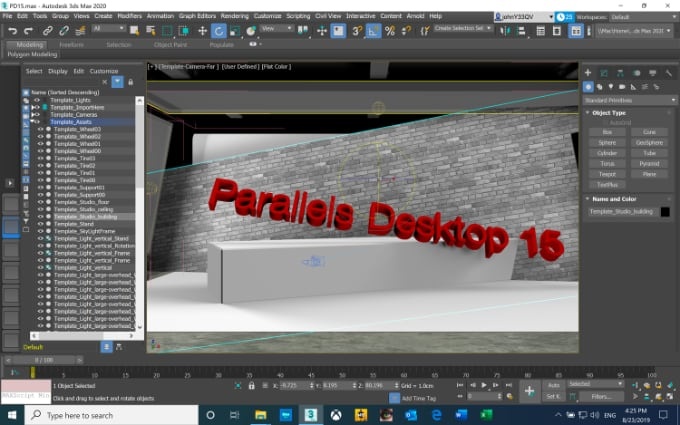Open the Standard Primitives category dropdown
Screen dimensions: 680x425
point(629,100)
